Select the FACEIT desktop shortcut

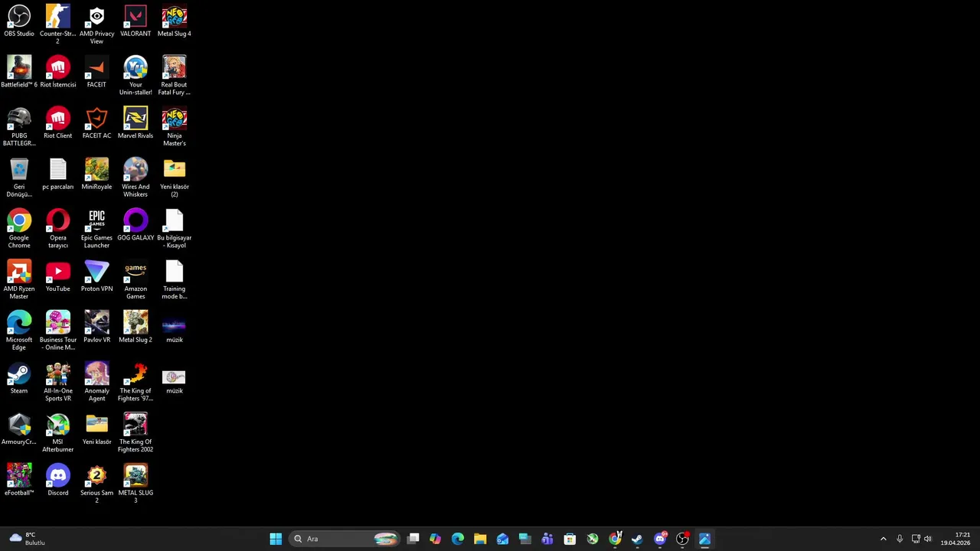click(x=96, y=72)
